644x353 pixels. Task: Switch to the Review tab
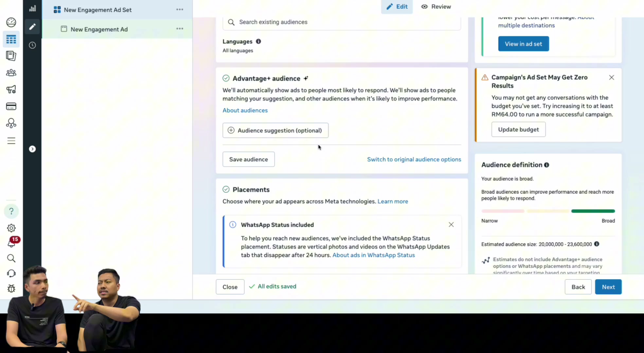pos(436,7)
